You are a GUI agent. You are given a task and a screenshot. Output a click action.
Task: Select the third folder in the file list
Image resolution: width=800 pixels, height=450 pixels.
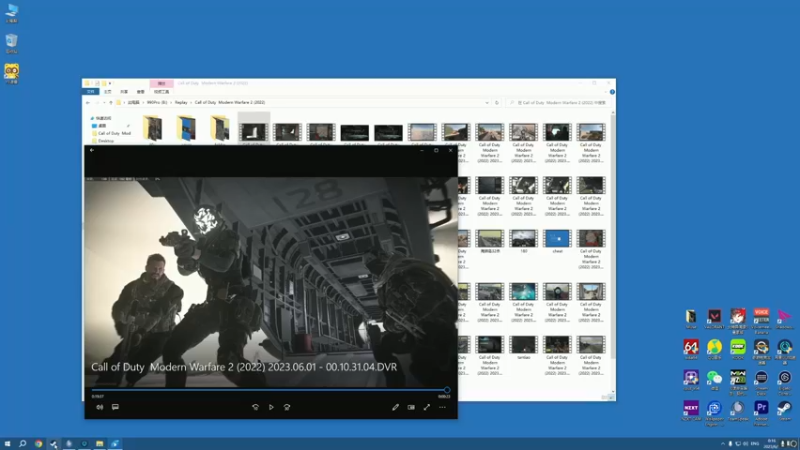pos(219,128)
